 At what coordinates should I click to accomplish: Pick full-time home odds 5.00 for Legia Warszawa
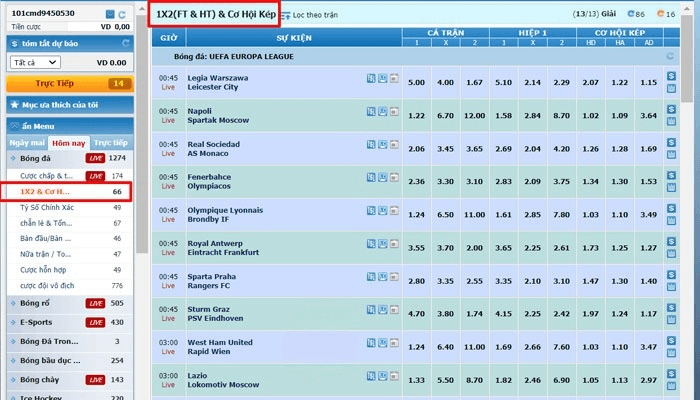tap(417, 83)
